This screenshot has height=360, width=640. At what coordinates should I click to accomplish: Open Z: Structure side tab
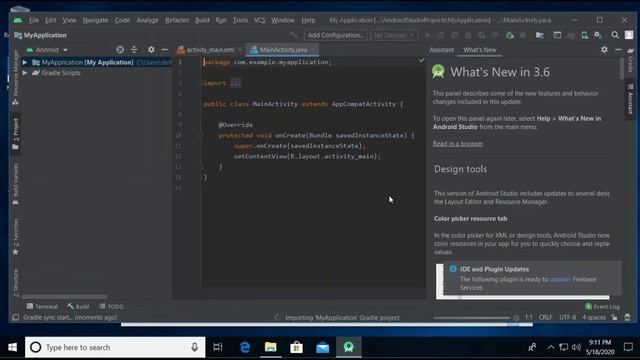pyautogui.click(x=16, y=282)
